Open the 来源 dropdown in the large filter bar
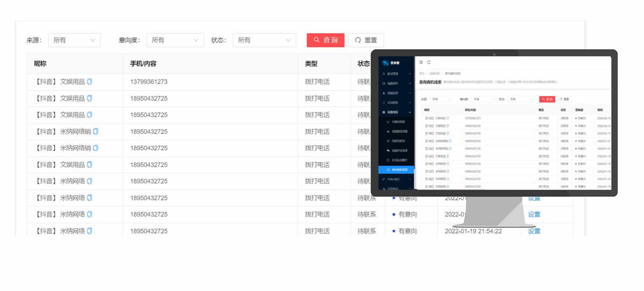Image resolution: width=644 pixels, height=291 pixels. coord(74,40)
